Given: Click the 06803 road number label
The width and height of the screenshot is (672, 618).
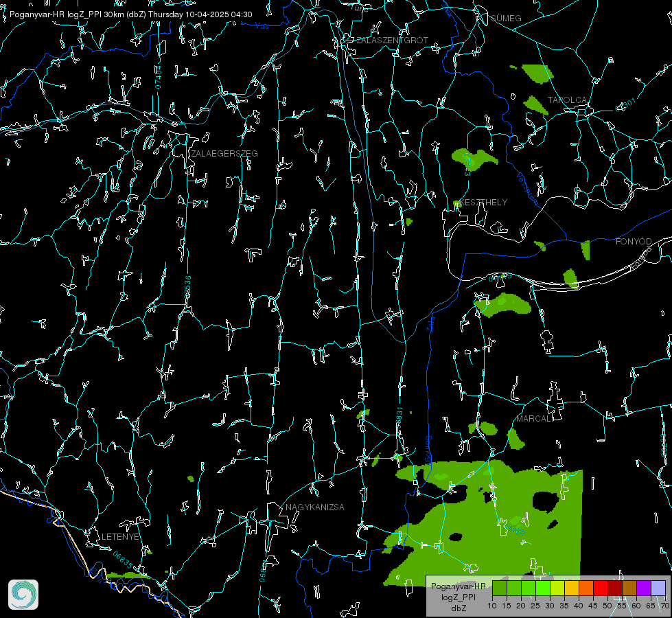Looking at the screenshot, I should coord(515,529).
